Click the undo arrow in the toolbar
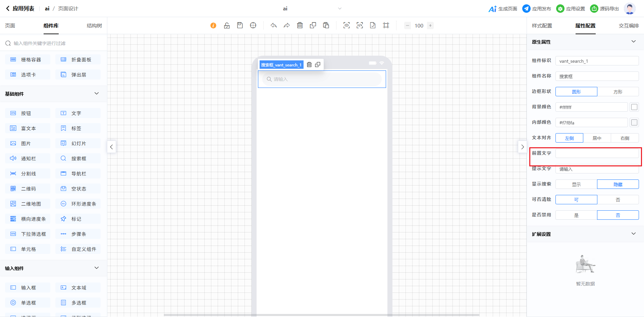The height and width of the screenshot is (317, 644). pyautogui.click(x=274, y=25)
